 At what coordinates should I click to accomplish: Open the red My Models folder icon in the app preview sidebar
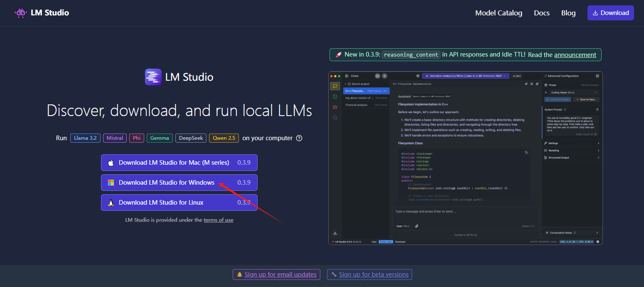click(x=335, y=107)
